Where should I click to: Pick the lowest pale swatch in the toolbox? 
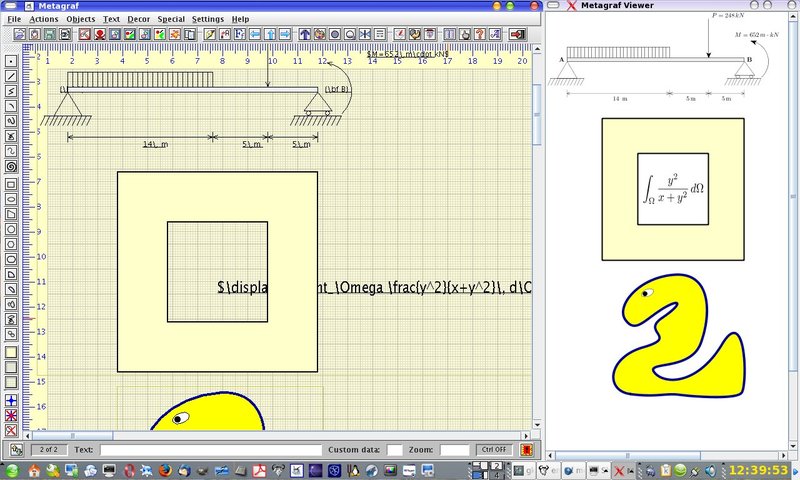[x=11, y=382]
